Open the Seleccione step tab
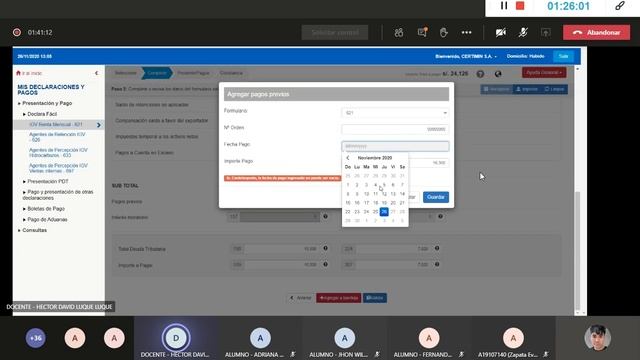Viewport: 640px width, 360px height. (125, 73)
